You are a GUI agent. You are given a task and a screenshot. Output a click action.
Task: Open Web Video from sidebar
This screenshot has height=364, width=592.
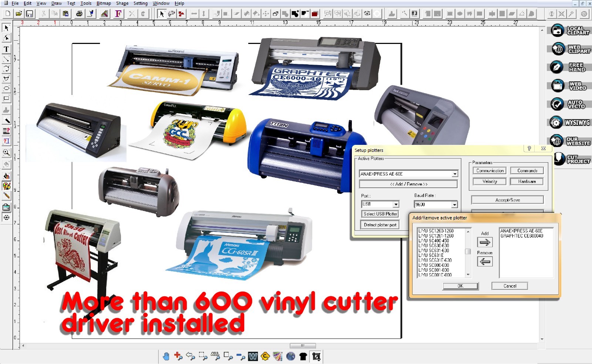click(570, 86)
